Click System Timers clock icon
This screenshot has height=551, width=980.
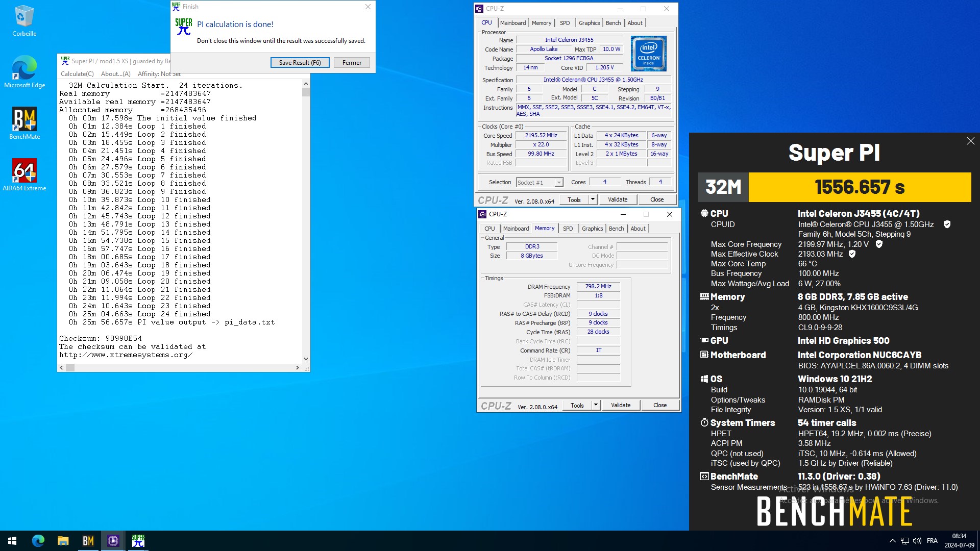coord(704,422)
